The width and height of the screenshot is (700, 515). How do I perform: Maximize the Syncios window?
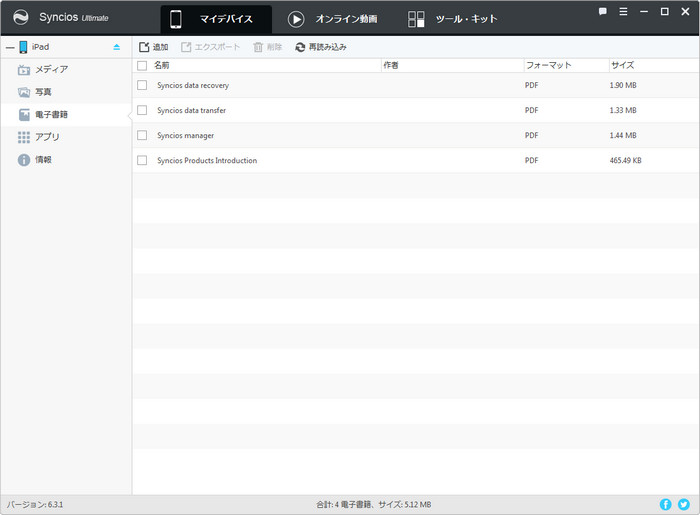665,12
